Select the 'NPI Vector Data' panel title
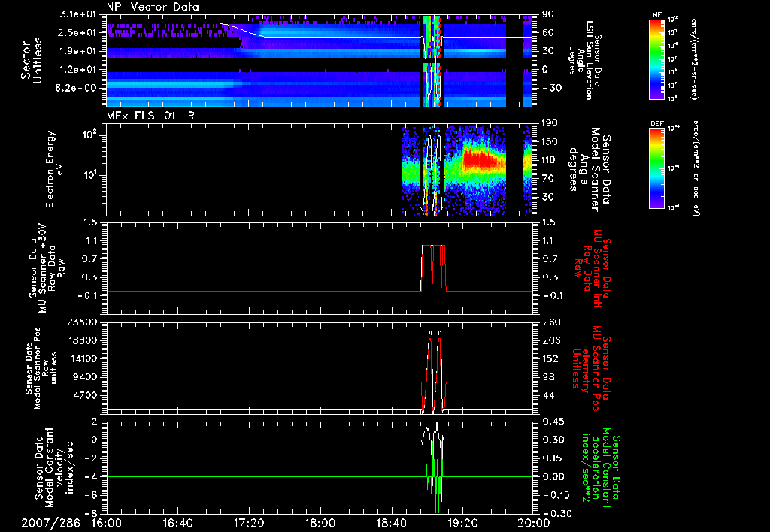This screenshot has height=532, width=770. pos(153,7)
